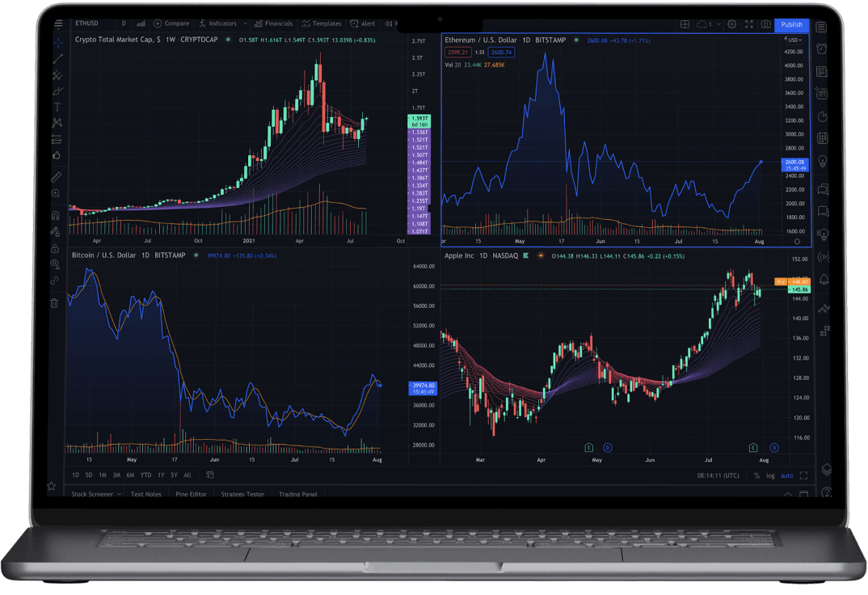Open Financials in the top toolbar
The width and height of the screenshot is (868, 595).
(273, 23)
